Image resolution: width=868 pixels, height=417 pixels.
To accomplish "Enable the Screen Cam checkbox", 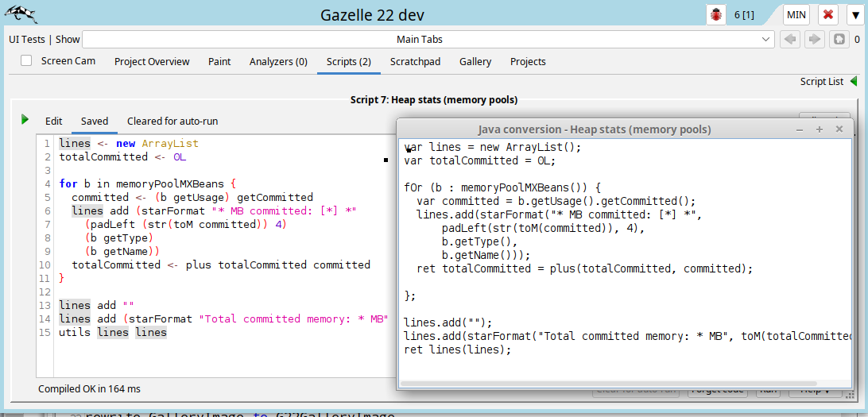I will pos(26,61).
